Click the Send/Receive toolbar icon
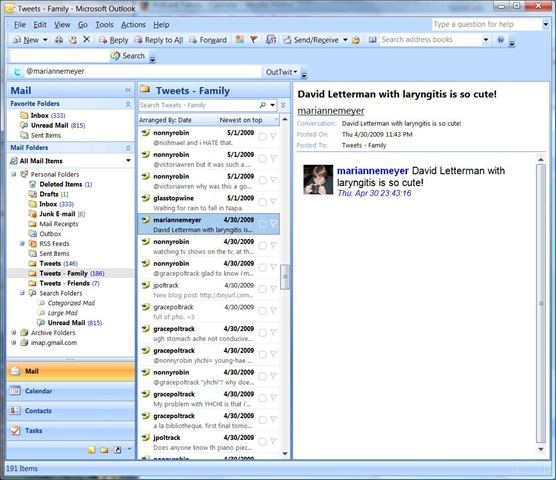 point(287,40)
